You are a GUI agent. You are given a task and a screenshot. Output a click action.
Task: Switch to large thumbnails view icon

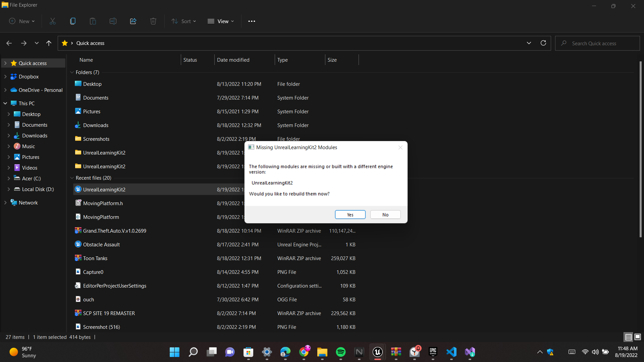tap(638, 337)
